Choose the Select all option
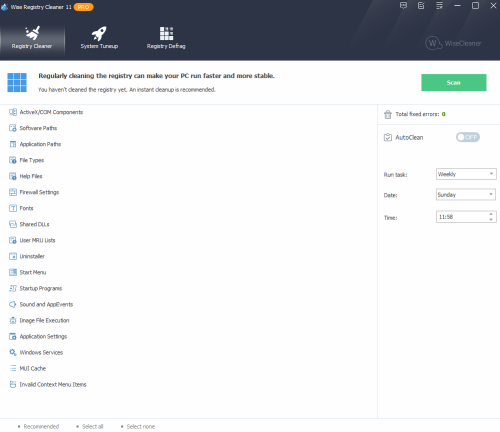500x432 pixels. 92,427
